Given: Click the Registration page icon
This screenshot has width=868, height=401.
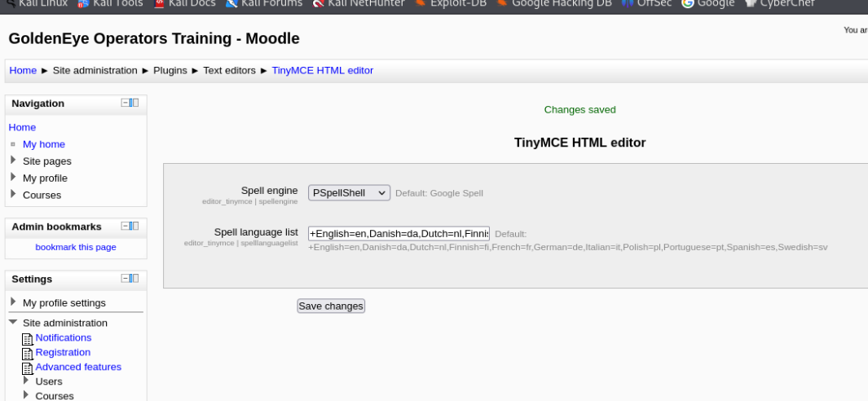Looking at the screenshot, I should click(28, 353).
